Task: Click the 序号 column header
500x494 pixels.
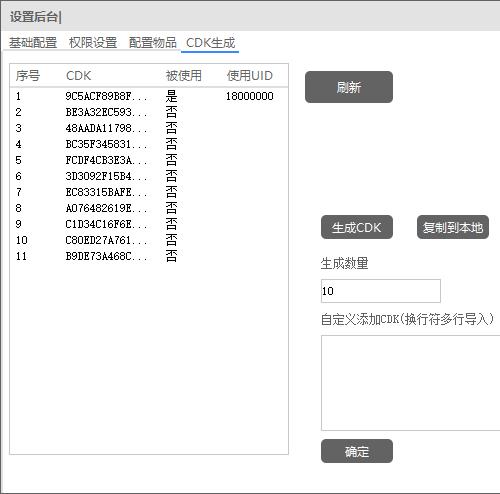Action: click(x=28, y=76)
